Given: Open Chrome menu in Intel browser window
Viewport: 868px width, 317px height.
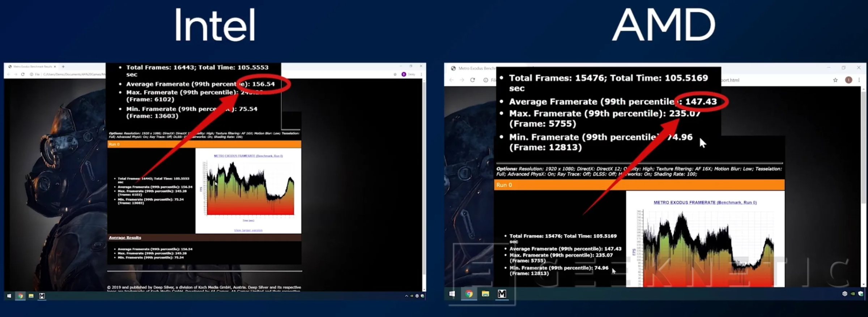Looking at the screenshot, I should [x=421, y=74].
